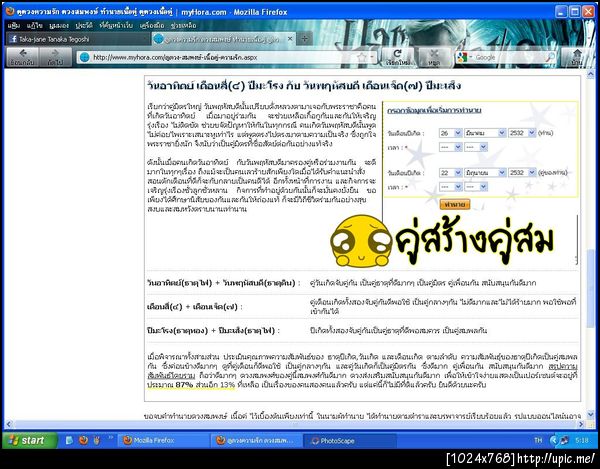
Task: Select the myHora horoscope tab
Action: pyautogui.click(x=222, y=39)
